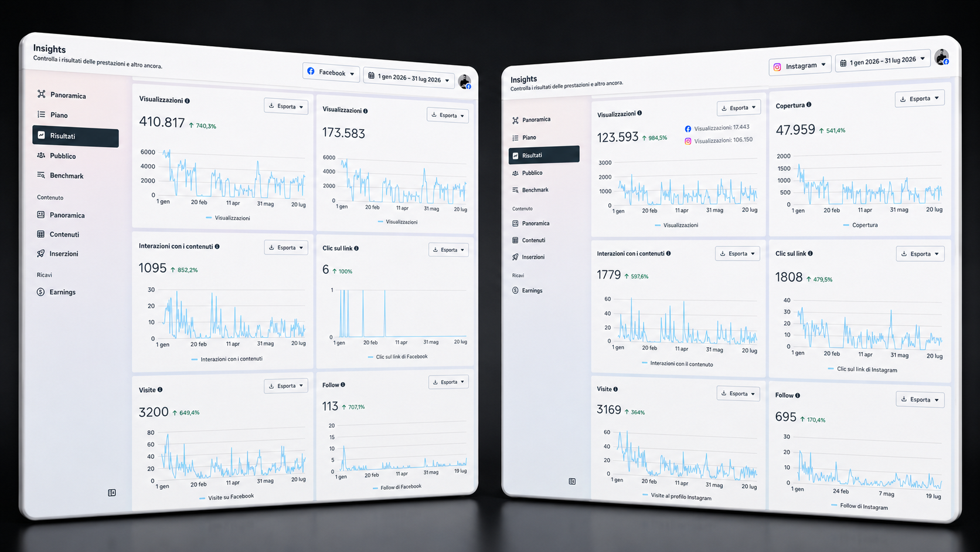
Task: Click the Risultati icon in the Facebook panel
Action: (42, 135)
